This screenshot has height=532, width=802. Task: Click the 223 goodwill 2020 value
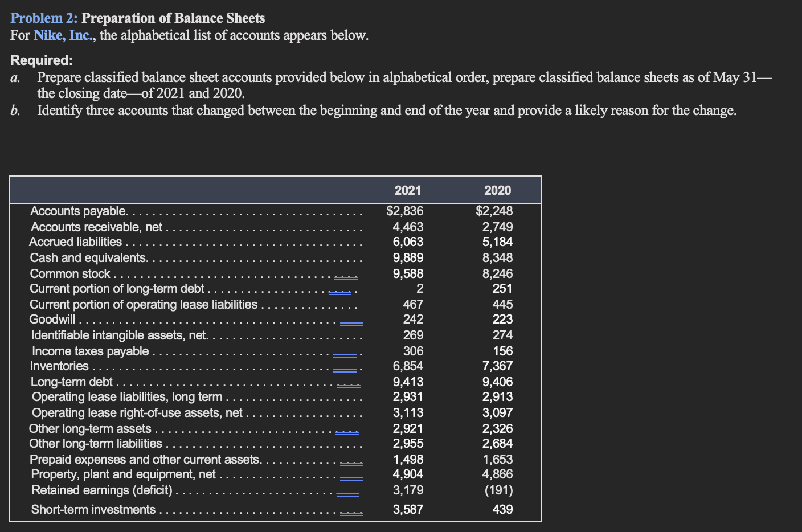pos(503,320)
